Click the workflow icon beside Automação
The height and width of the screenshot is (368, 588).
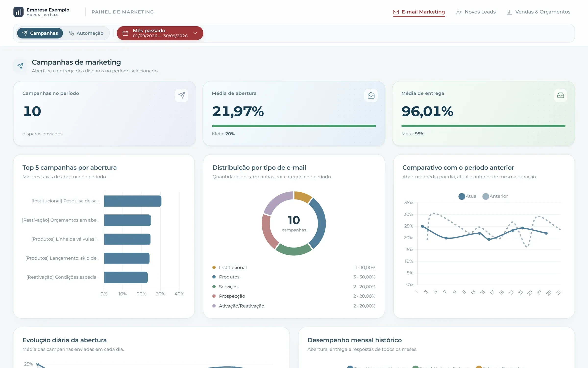(71, 33)
